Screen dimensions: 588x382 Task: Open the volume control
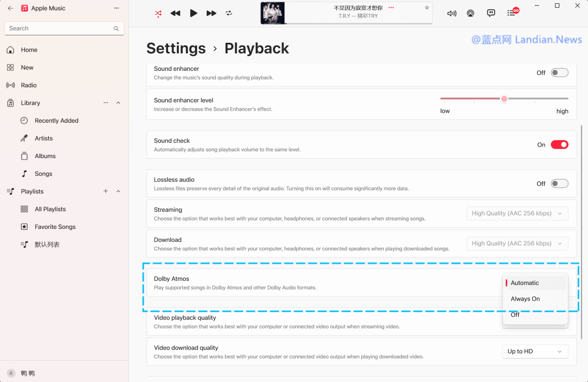point(452,13)
